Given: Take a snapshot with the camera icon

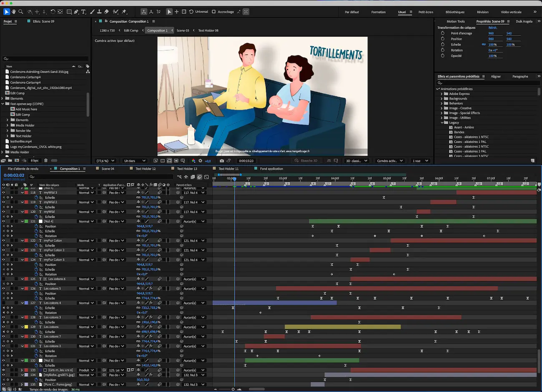Looking at the screenshot, I should point(222,161).
